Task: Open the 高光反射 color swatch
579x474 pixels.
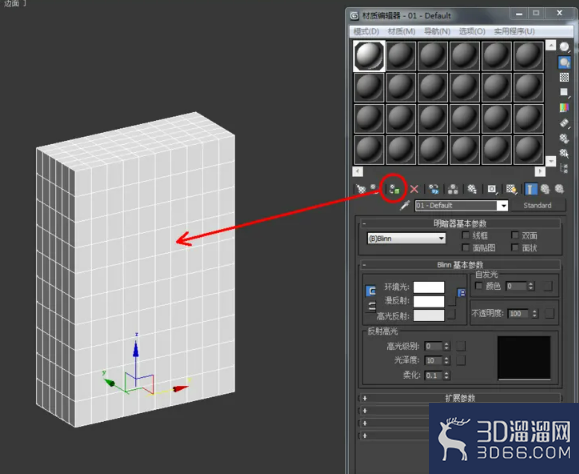Action: point(429,315)
